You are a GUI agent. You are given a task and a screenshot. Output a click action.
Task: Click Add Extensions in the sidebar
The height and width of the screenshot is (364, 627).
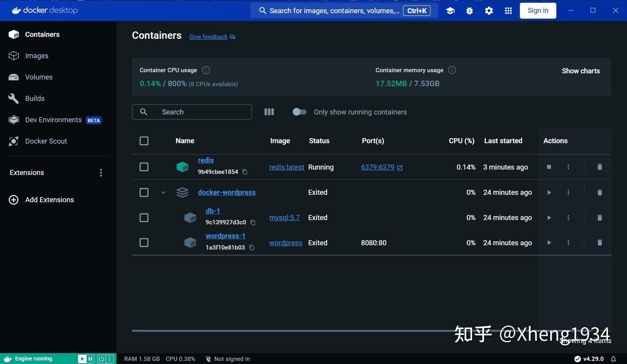[49, 199]
